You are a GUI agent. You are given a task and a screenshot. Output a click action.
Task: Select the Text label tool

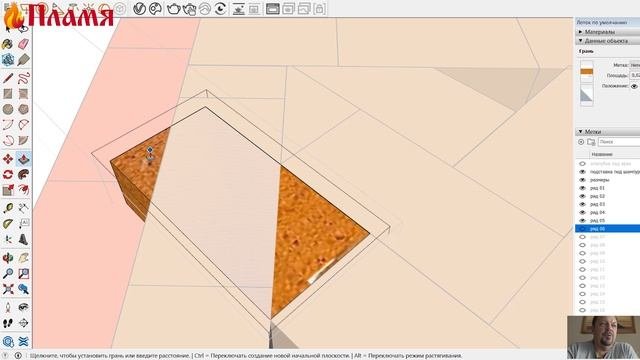(x=23, y=224)
